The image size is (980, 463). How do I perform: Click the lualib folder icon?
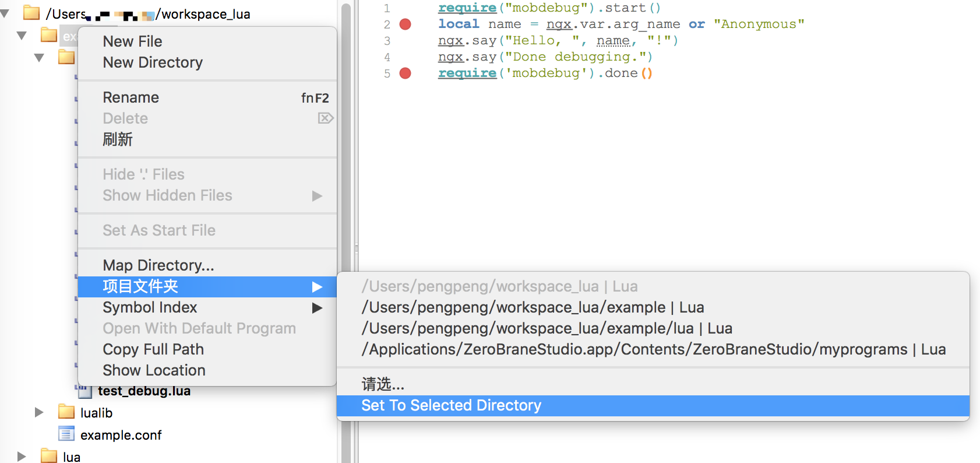coord(66,412)
